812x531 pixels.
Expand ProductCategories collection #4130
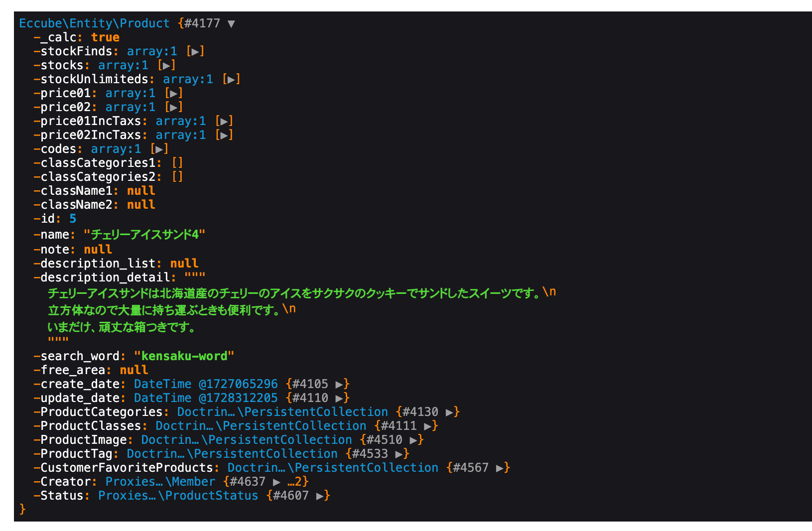pos(449,412)
